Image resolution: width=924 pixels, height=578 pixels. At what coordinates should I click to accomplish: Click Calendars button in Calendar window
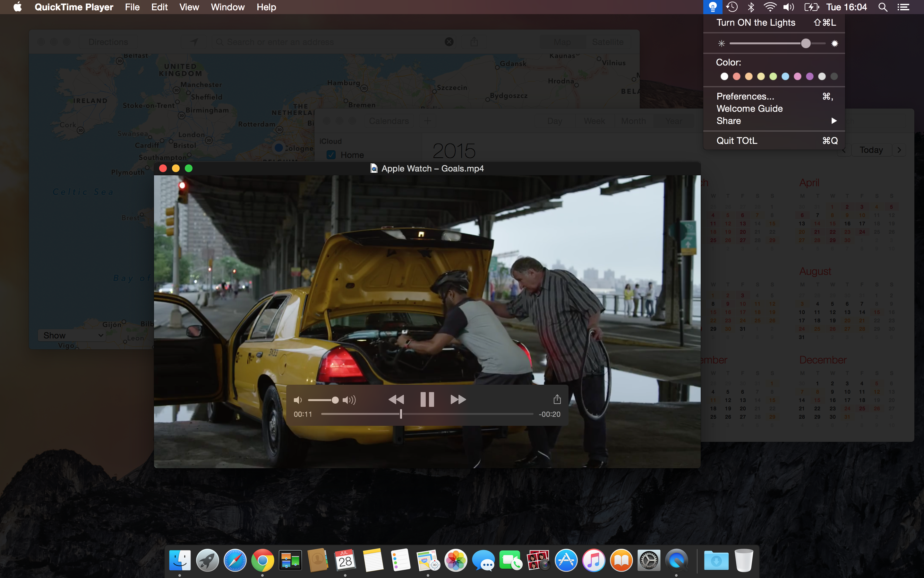389,121
